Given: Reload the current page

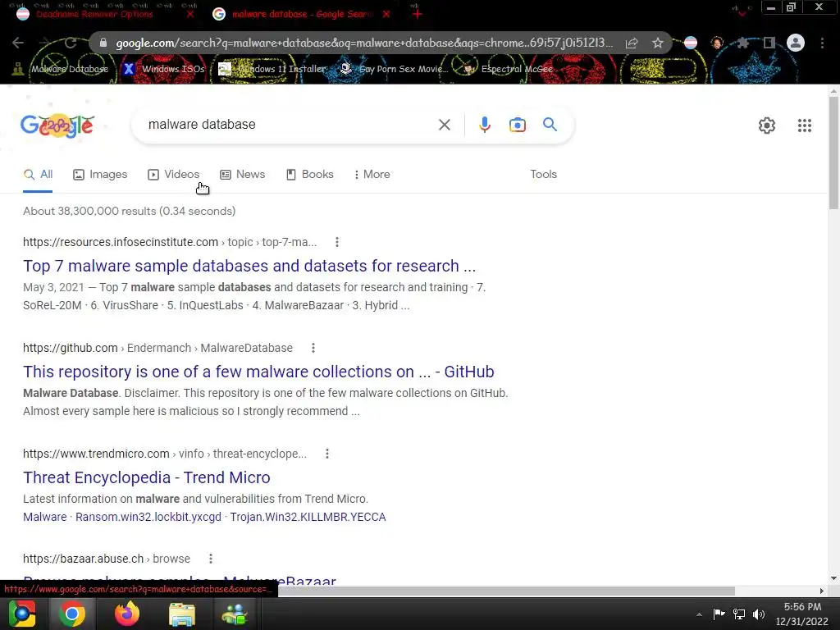Looking at the screenshot, I should [71, 43].
